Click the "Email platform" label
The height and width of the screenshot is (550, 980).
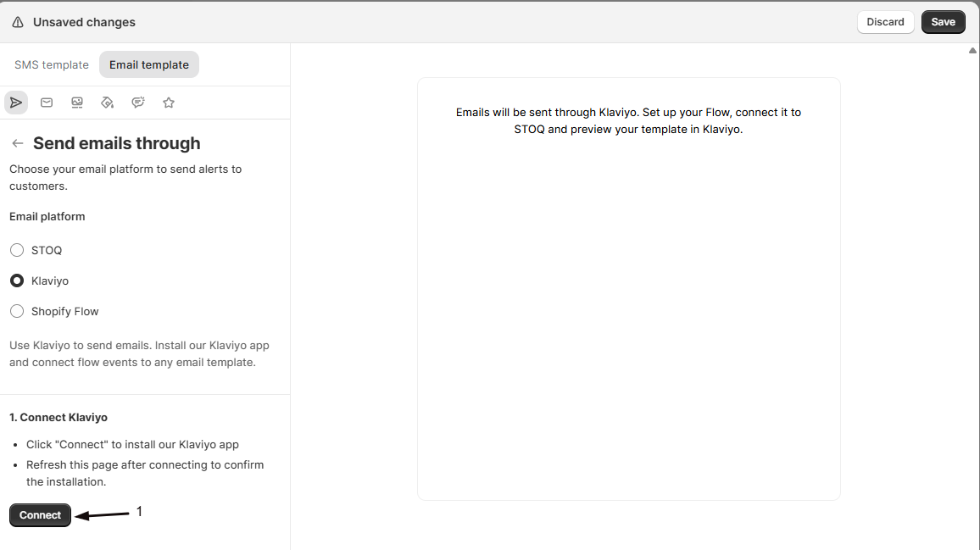pos(47,217)
